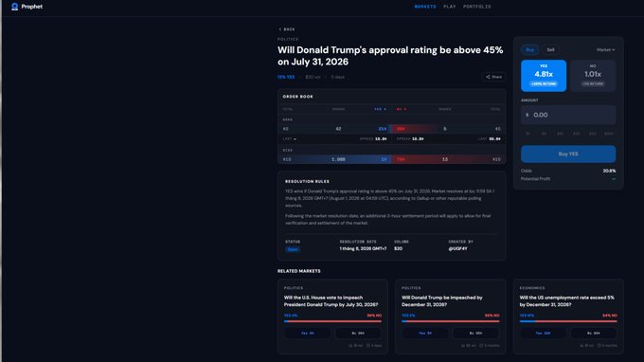Viewport: 644px width, 362px height.
Task: Click the clock icon on unemployment card
Action: (599, 346)
